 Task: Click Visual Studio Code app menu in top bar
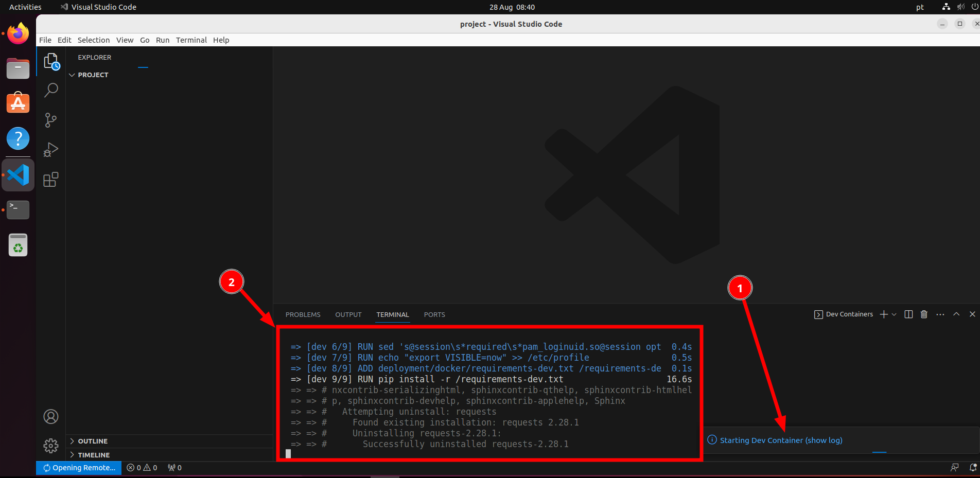tap(98, 7)
